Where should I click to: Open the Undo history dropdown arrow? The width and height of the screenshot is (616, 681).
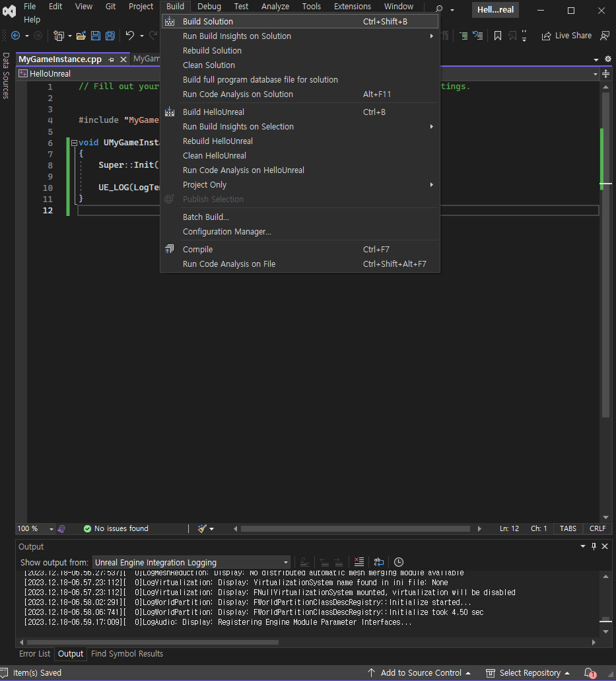(x=141, y=36)
